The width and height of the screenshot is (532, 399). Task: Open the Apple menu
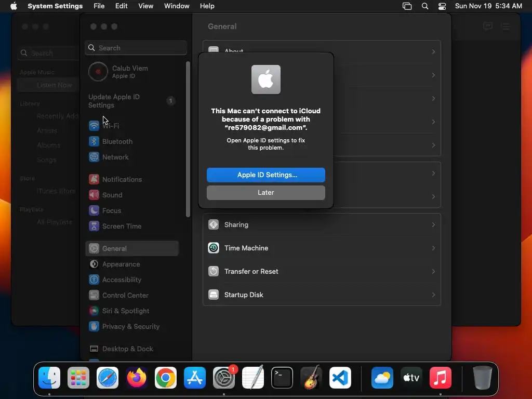pos(14,6)
